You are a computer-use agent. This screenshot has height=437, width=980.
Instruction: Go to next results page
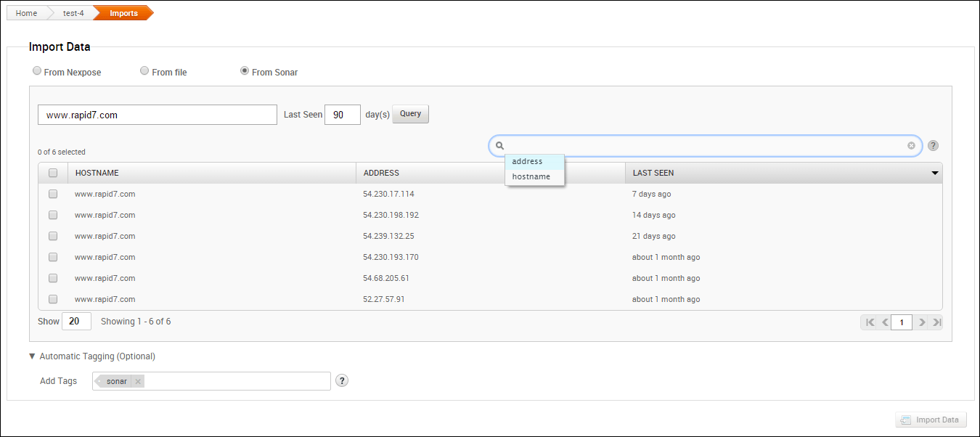coord(922,322)
